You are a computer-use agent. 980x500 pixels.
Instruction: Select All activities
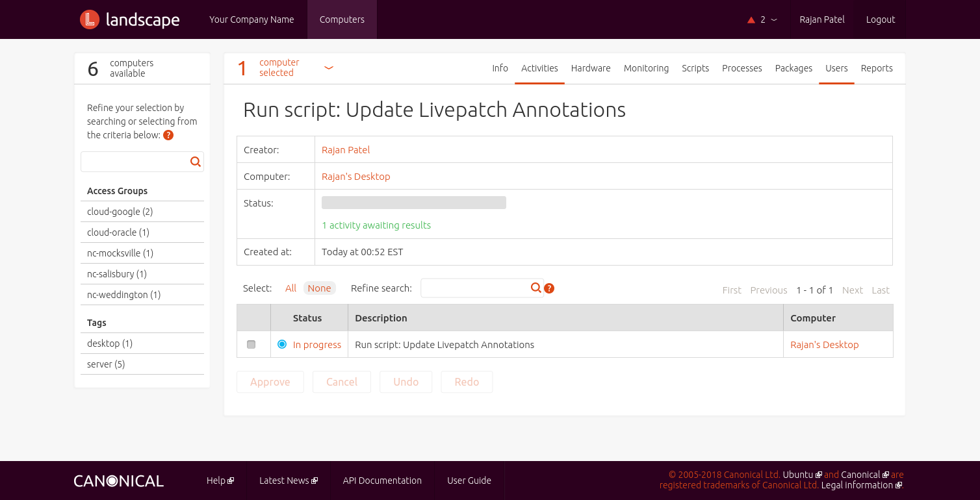click(290, 288)
